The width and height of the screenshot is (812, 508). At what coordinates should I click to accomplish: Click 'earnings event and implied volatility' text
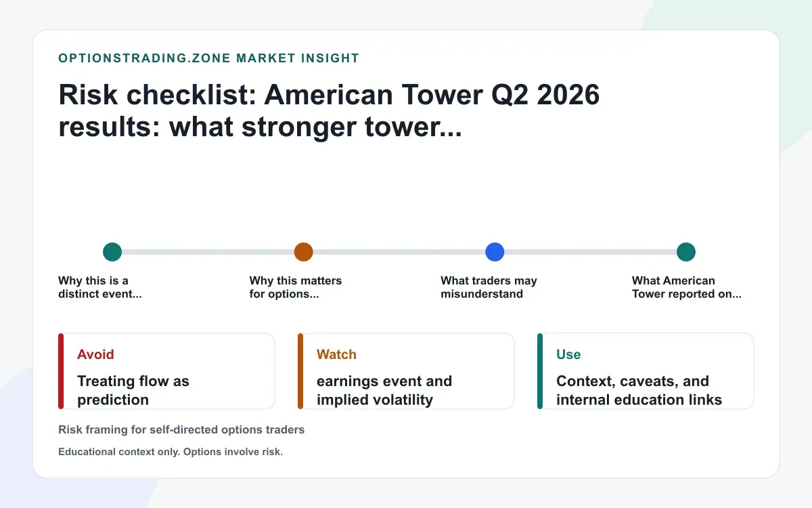[x=384, y=390]
